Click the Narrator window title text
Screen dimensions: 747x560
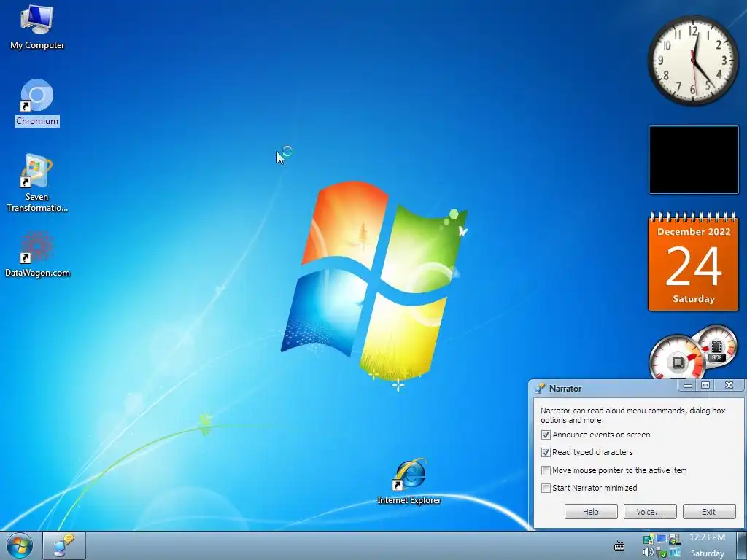(x=565, y=389)
